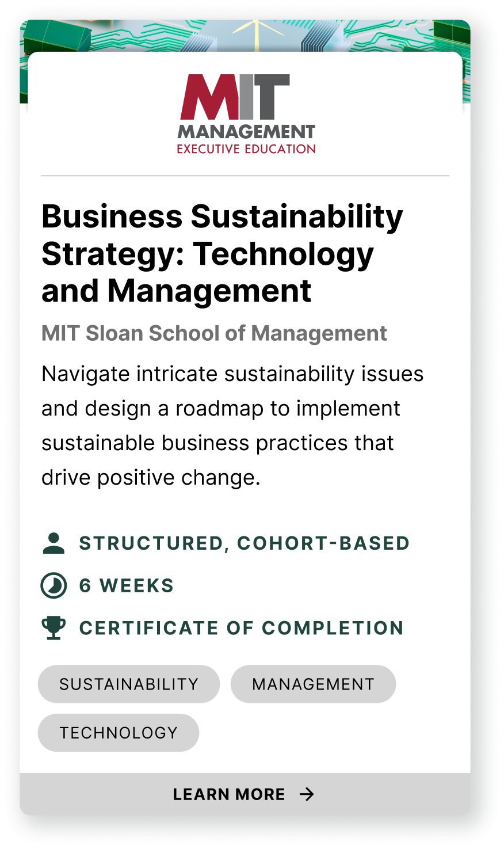This screenshot has width=504, height=849.
Task: Click the right arrow icon after Learn More
Action: [x=307, y=794]
